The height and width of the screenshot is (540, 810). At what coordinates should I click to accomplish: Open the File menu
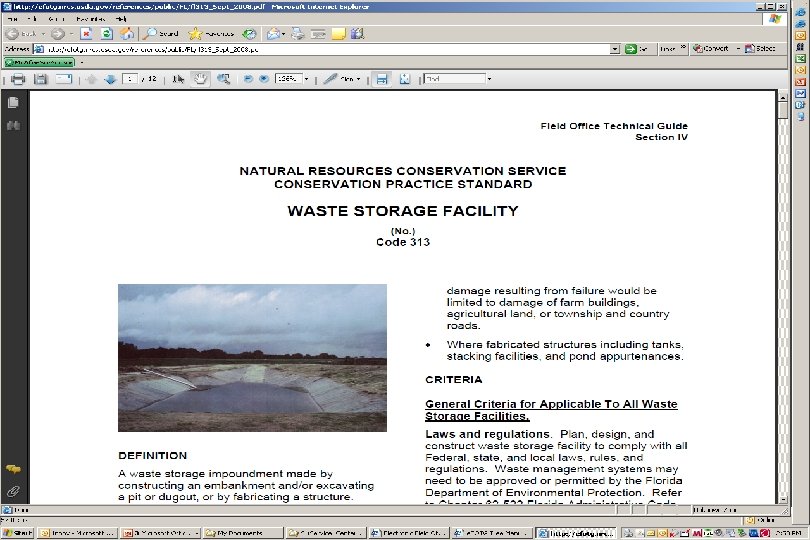point(12,19)
